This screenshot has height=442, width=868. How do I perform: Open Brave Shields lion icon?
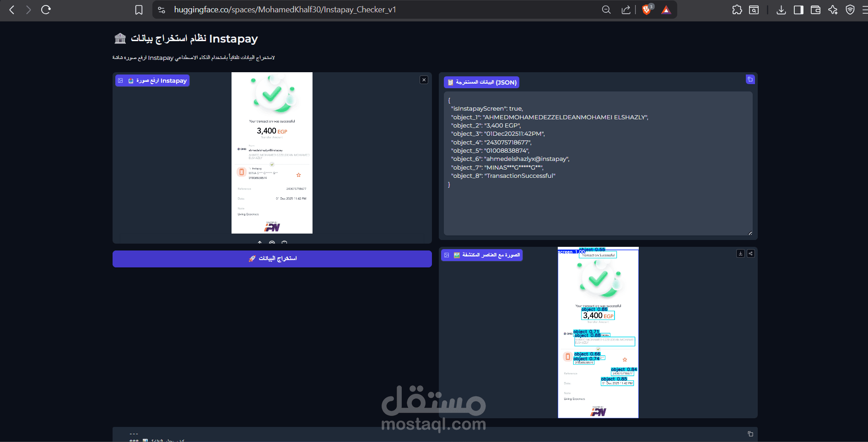click(x=647, y=10)
